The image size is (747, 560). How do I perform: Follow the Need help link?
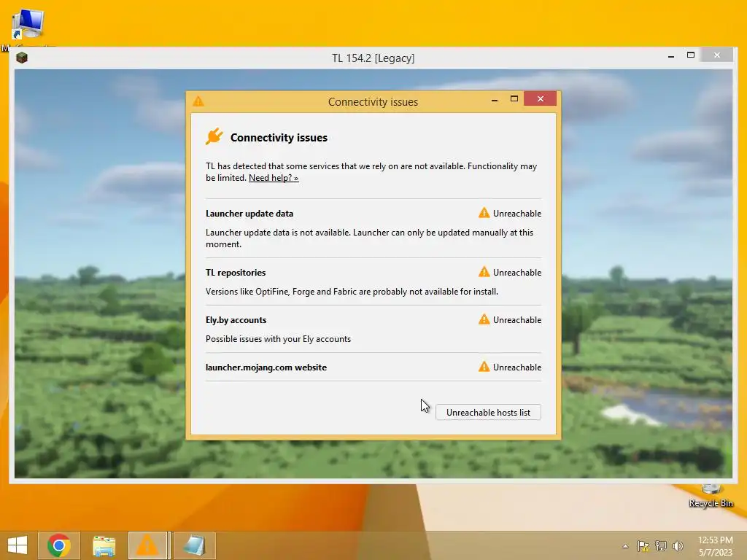pyautogui.click(x=274, y=178)
